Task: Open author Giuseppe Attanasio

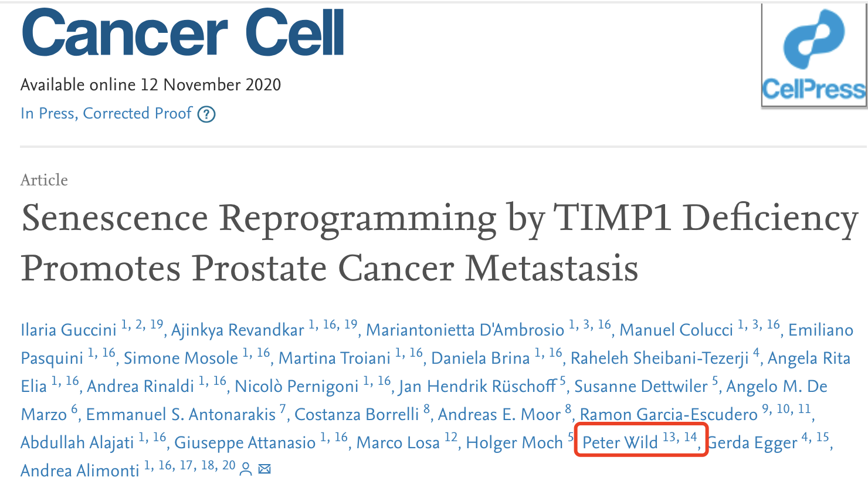Action: pos(245,442)
